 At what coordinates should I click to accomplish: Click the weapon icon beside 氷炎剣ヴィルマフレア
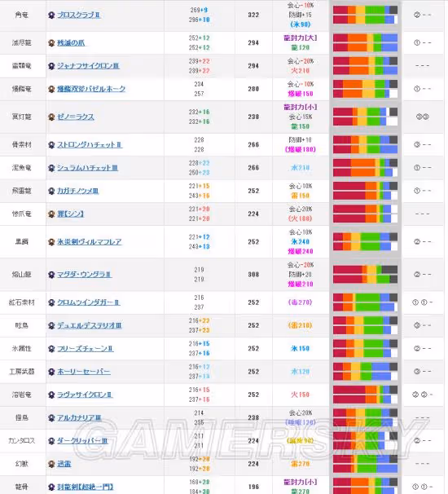(x=51, y=242)
